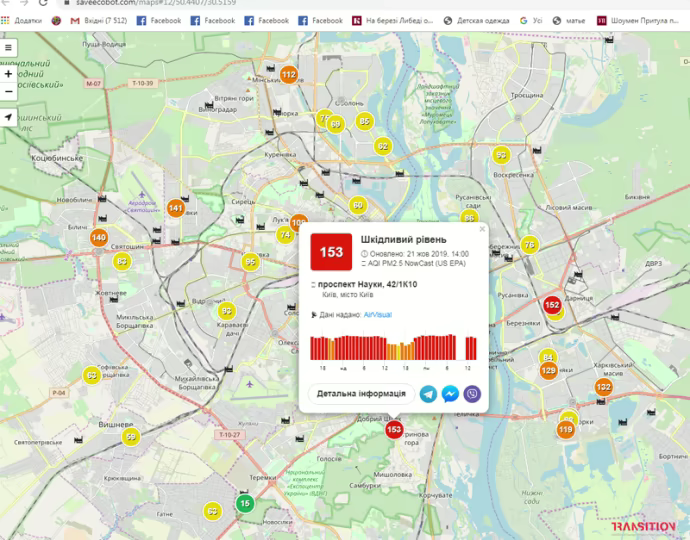Open the hamburger map menu
This screenshot has width=690, height=540.
tap(9, 47)
